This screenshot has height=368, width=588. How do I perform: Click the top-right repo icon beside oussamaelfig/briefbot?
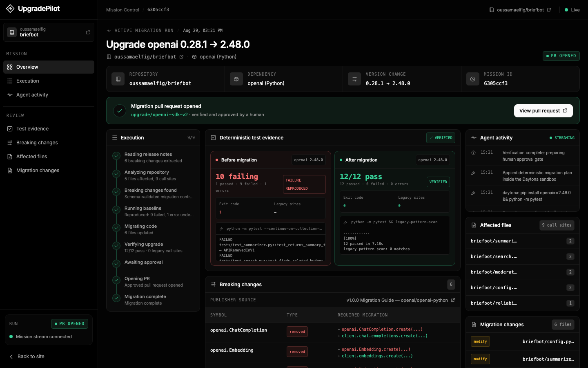pos(492,10)
